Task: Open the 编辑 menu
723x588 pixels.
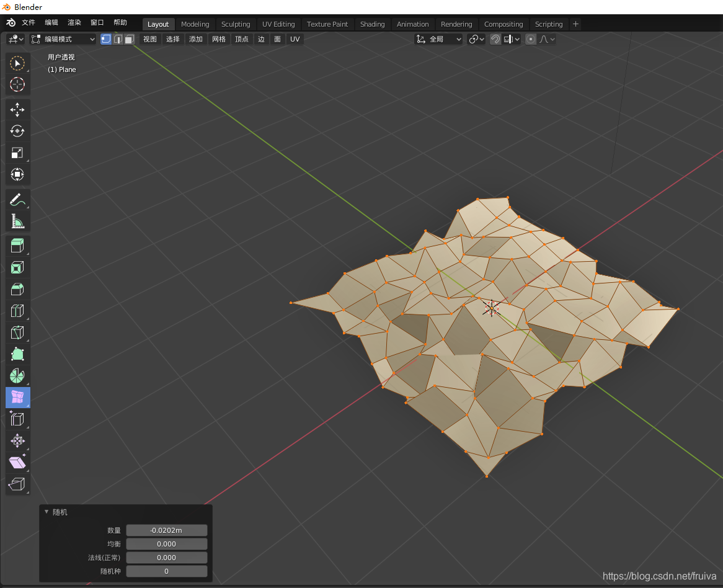Action: (x=51, y=22)
